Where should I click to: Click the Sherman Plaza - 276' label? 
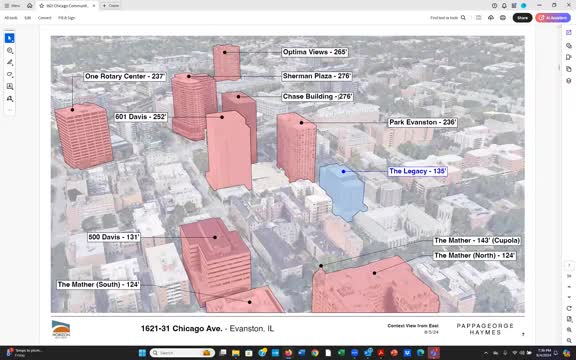[x=317, y=76]
